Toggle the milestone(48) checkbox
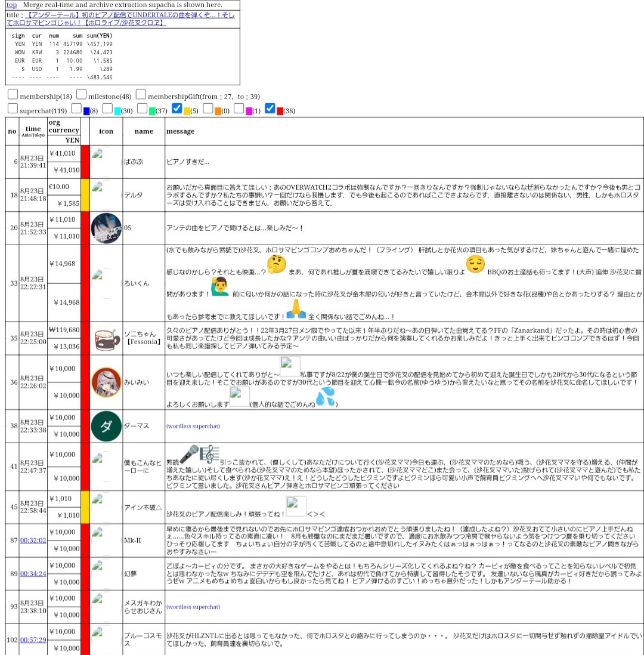 coord(82,94)
